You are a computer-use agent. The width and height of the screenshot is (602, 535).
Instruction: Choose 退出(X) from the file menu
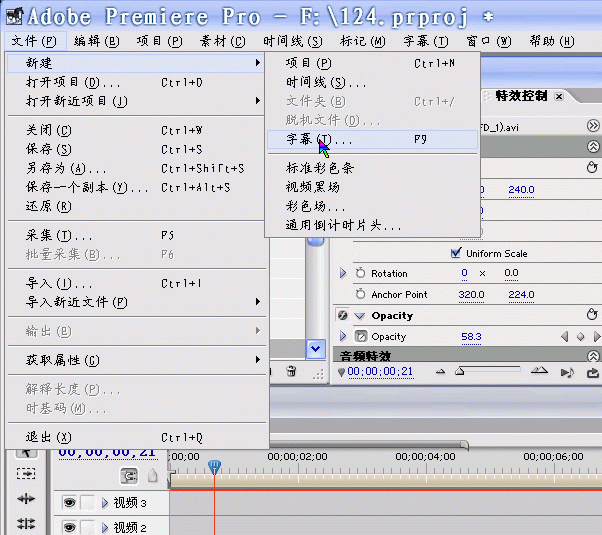136,437
